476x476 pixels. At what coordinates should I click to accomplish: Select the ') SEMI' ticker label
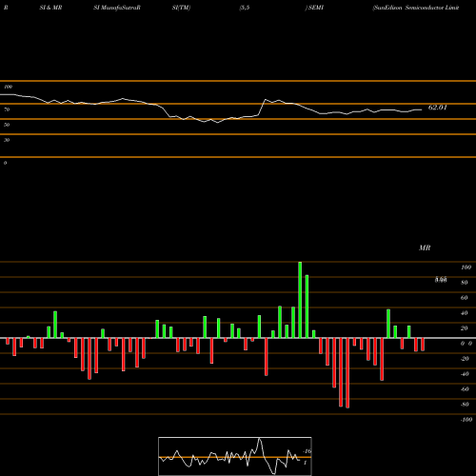pyautogui.click(x=314, y=8)
